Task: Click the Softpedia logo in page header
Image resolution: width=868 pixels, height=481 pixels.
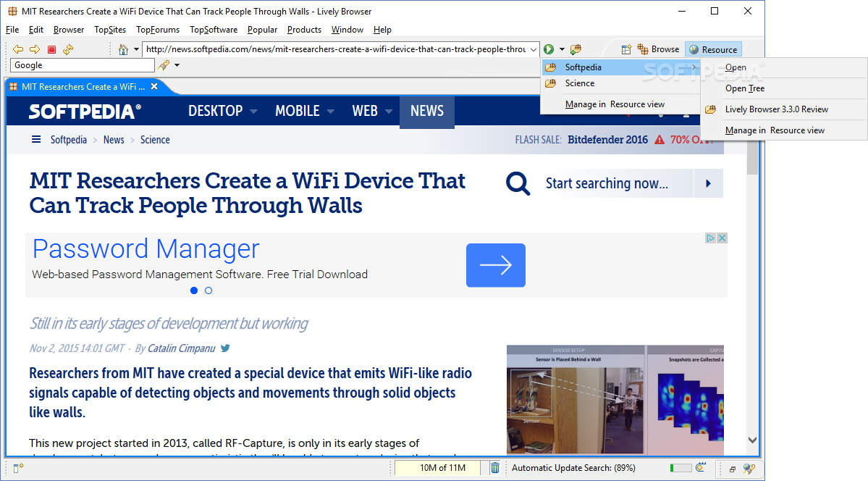Action: 85,112
